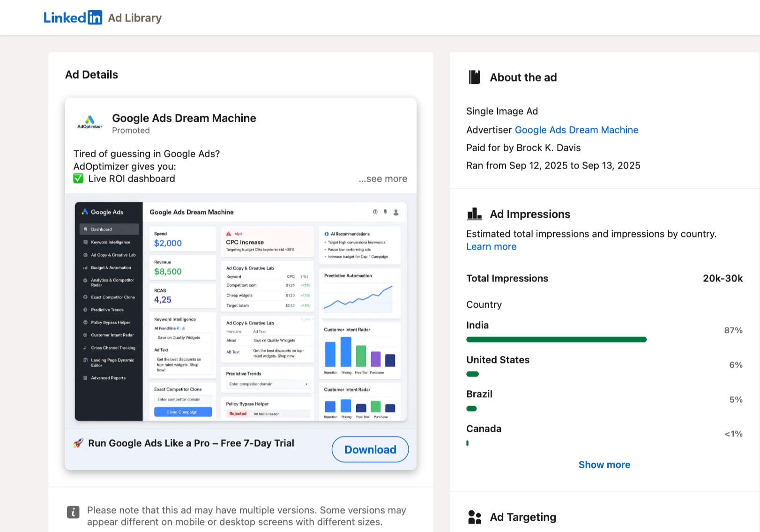The image size is (760, 532).
Task: Select the Tired of guessing in Google Ads? line
Action: pyautogui.click(x=147, y=154)
